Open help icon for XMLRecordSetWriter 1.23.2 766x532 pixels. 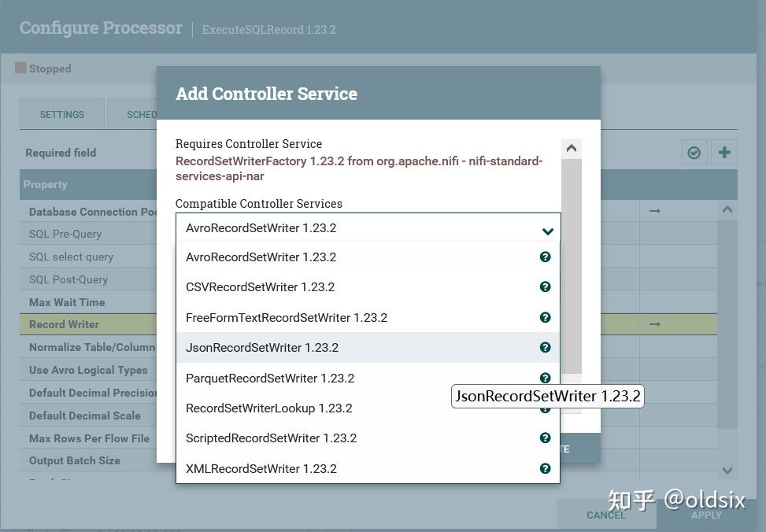click(546, 468)
